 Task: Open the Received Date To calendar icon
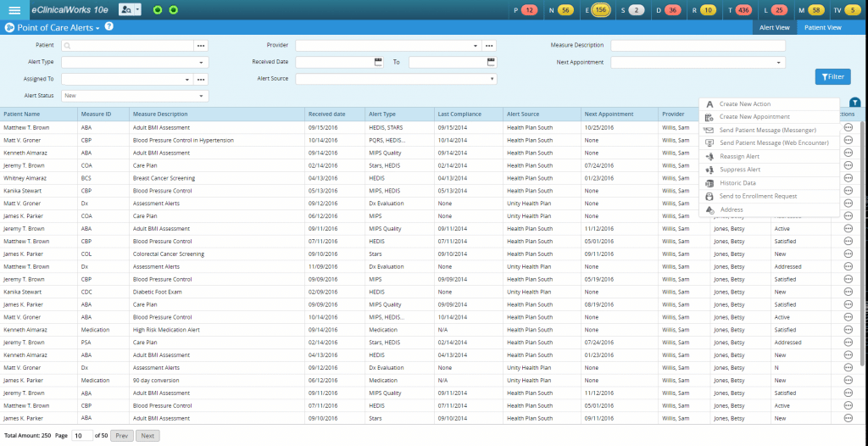point(491,62)
